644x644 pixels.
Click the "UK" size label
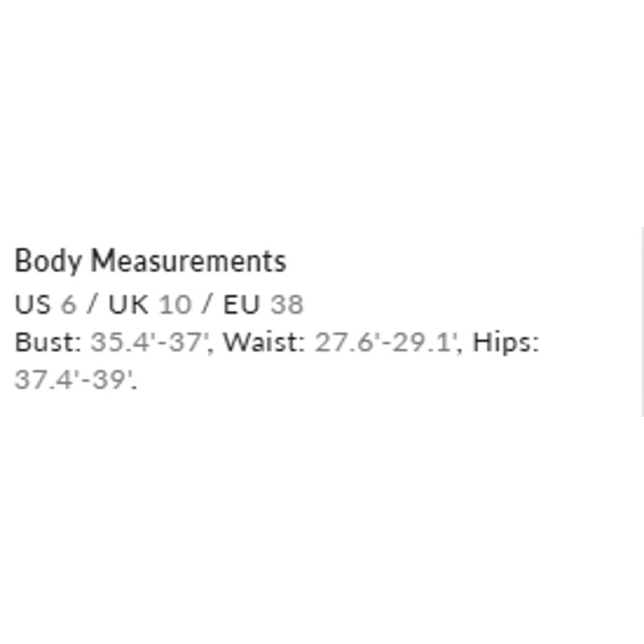(129, 304)
